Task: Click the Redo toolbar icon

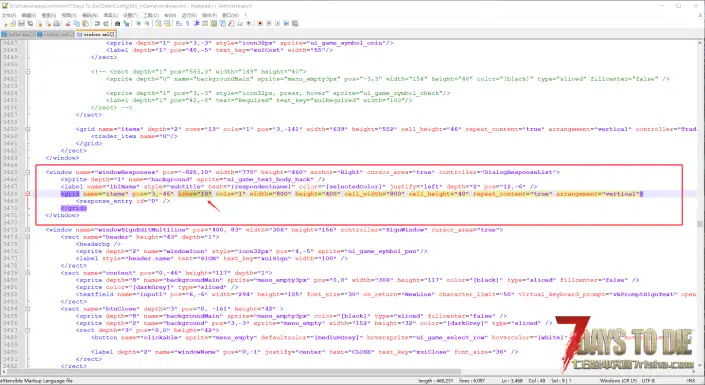Action: click(x=106, y=23)
